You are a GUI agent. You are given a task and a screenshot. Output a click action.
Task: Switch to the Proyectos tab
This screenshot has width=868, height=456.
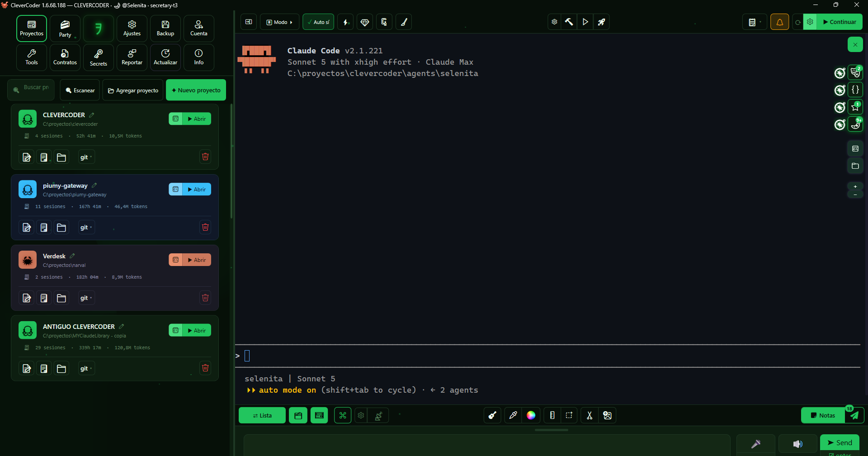(32, 28)
